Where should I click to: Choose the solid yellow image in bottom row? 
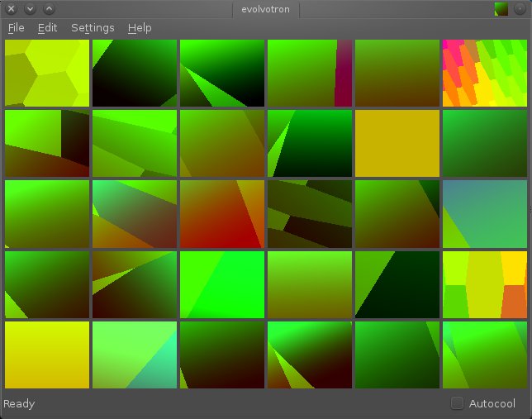[46, 355]
